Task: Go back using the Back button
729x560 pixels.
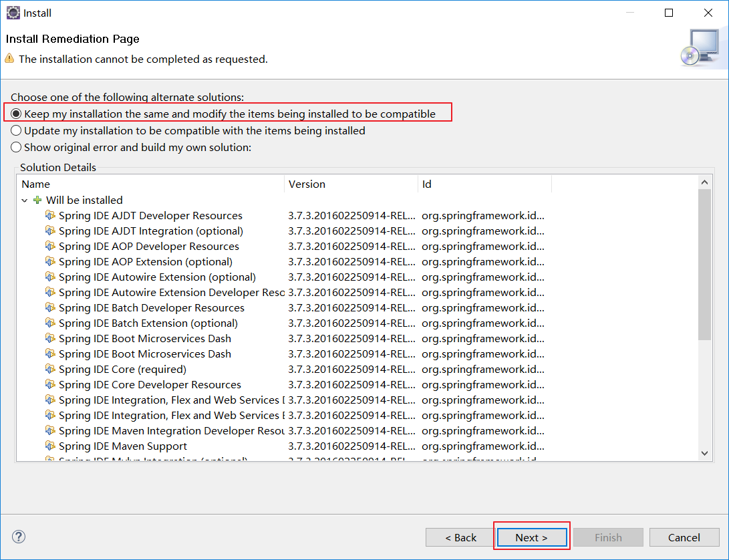Action: tap(460, 537)
